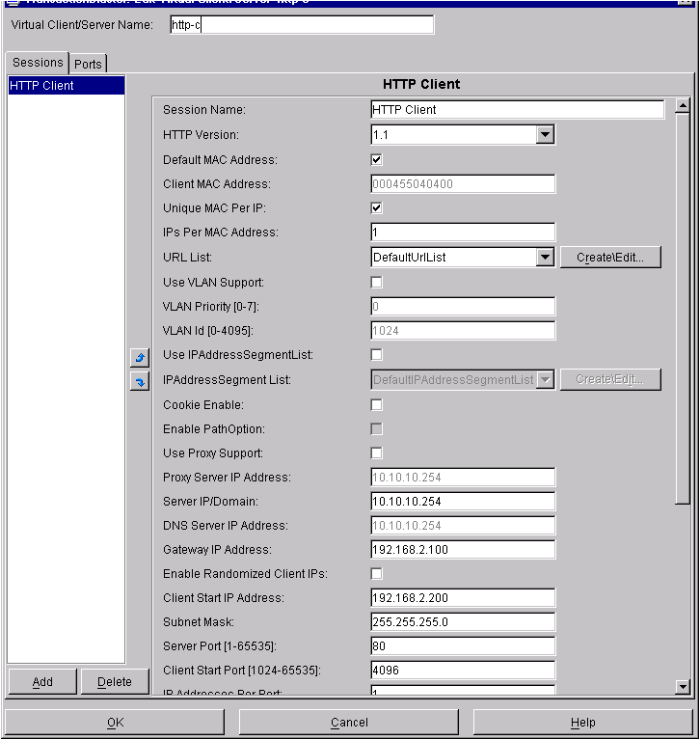Viewport: 700px width, 740px height.
Task: Toggle Enable PathOption checkbox
Action: 376,429
